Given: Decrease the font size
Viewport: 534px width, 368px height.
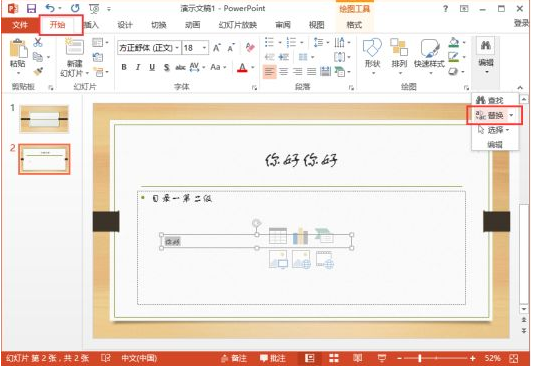Looking at the screenshot, I should tap(231, 48).
